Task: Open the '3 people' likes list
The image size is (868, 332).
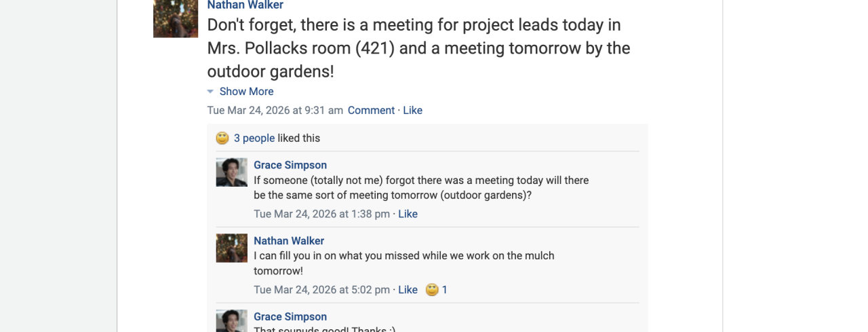Action: tap(254, 139)
